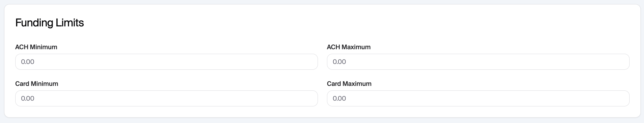The width and height of the screenshot is (644, 123).
Task: Click the "ACH Minimum" label text
Action: [36, 47]
